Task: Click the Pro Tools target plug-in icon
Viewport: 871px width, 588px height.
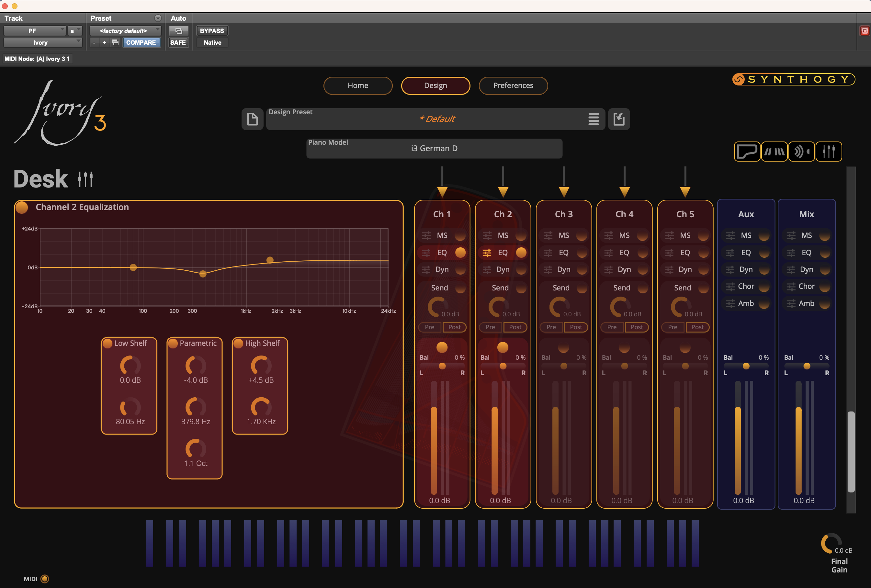Action: pos(864,31)
